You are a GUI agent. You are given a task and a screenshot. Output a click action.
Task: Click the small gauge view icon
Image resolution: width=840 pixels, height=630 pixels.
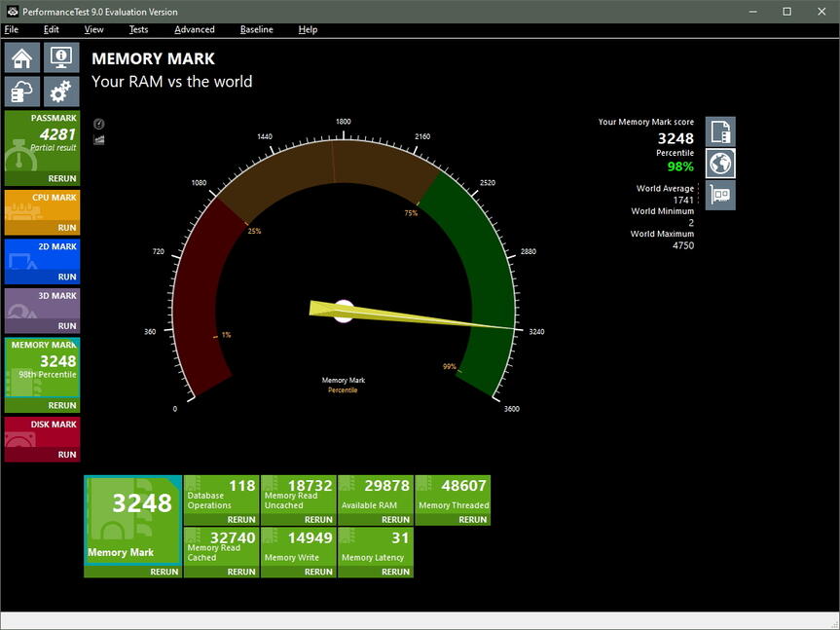tap(99, 125)
